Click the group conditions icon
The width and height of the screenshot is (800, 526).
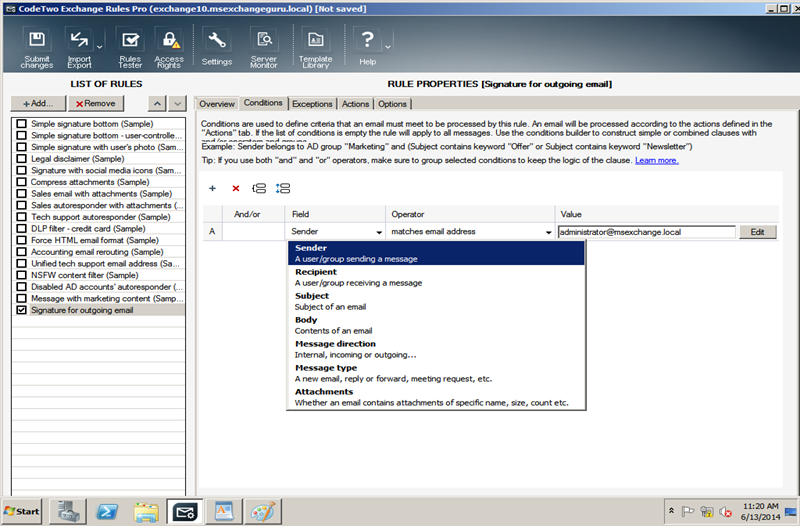point(259,188)
